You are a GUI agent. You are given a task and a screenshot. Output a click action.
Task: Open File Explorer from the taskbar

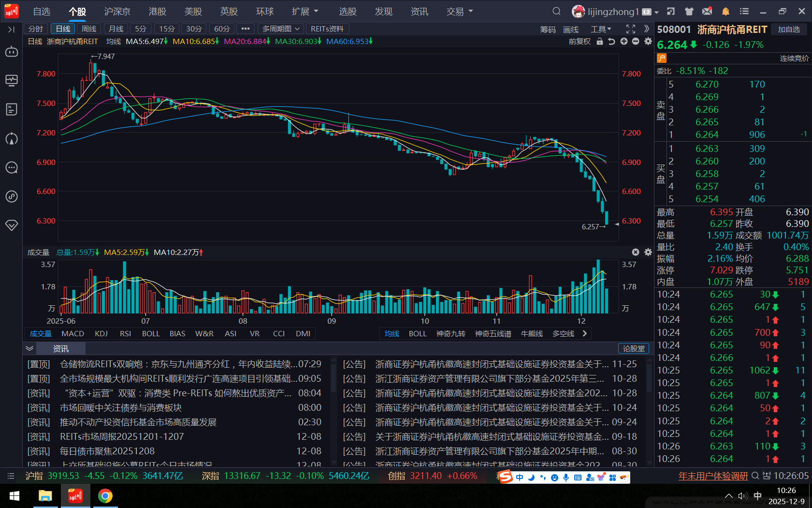click(45, 496)
